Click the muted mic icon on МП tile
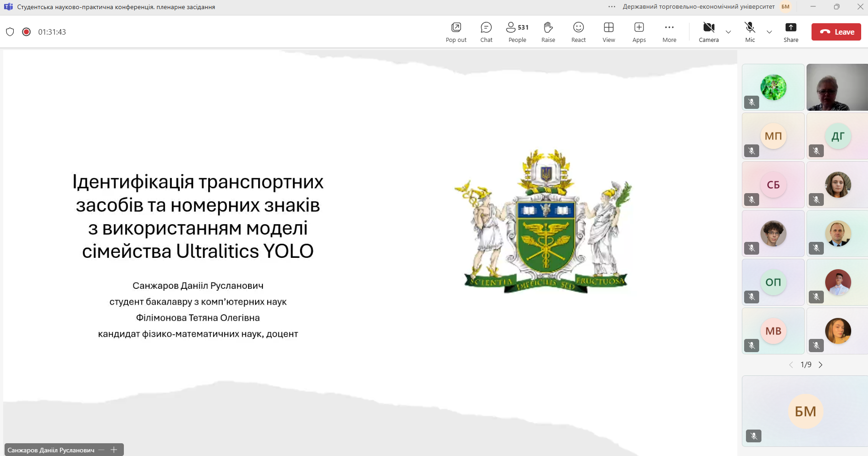 tap(752, 151)
